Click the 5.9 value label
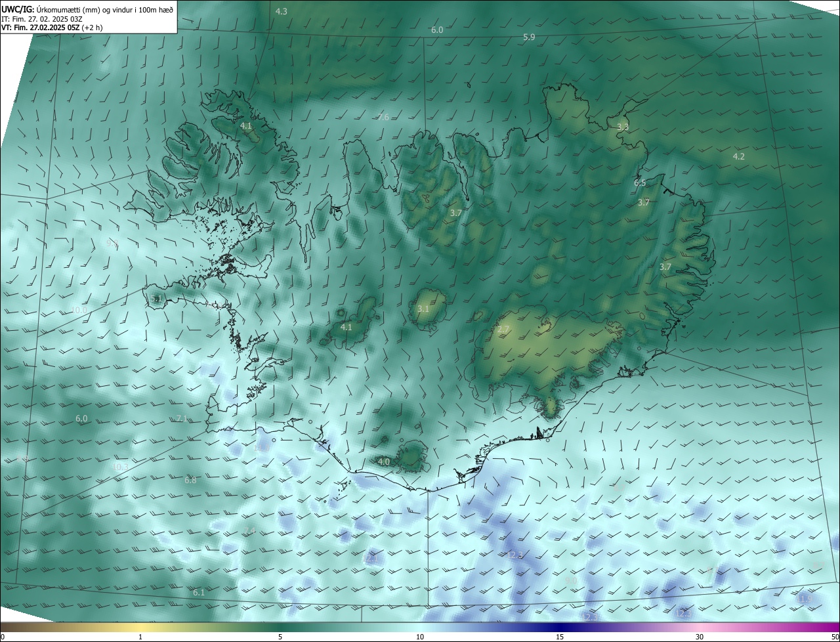Screen dimensions: 840x642 pos(529,37)
